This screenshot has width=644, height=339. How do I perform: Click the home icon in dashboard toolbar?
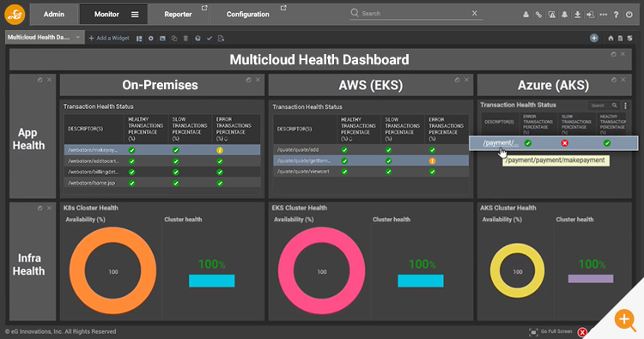pos(611,38)
